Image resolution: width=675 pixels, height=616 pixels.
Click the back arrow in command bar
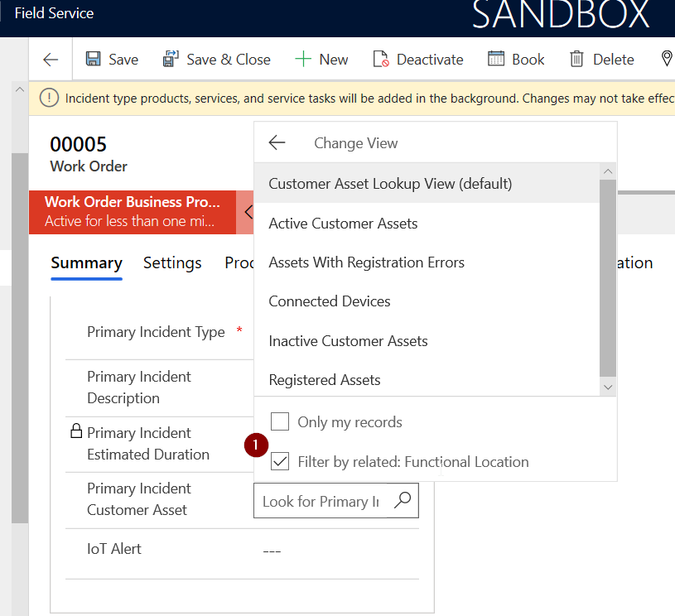[x=51, y=60]
